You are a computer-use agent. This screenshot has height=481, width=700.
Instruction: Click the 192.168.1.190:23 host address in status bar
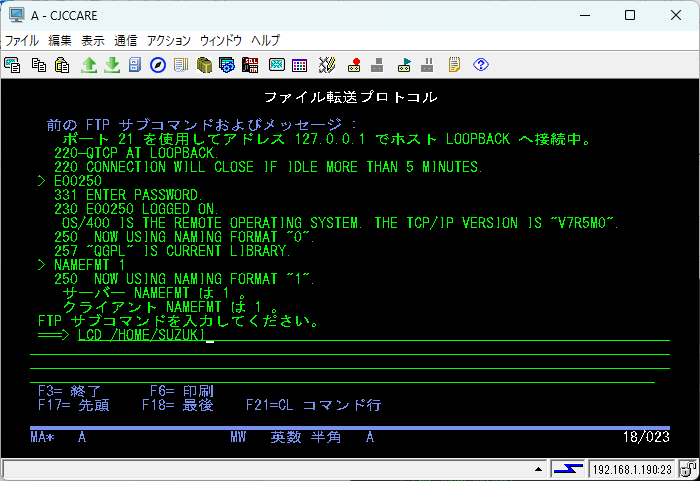632,469
